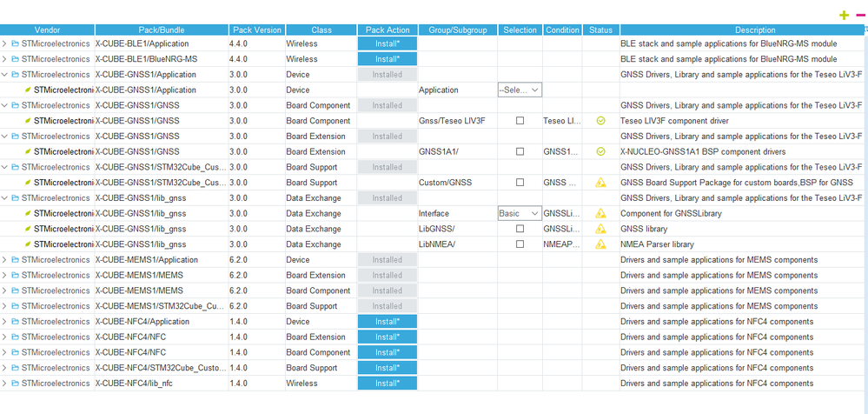Click green check status icon for Gnss/Teseo LIV3F
868x414 pixels.
(600, 121)
